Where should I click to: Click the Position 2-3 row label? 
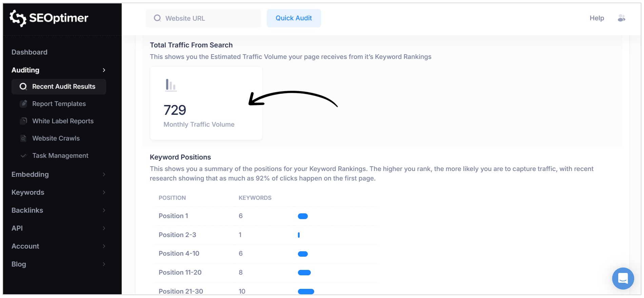(x=177, y=235)
